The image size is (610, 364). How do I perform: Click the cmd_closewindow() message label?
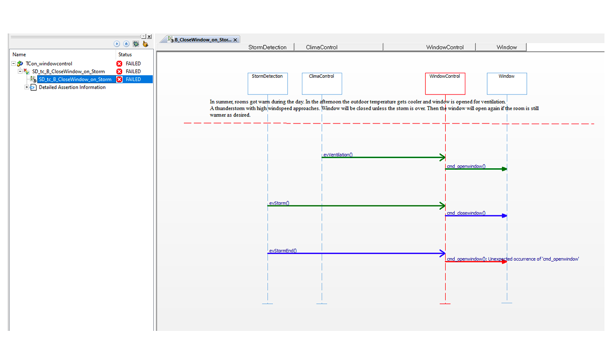tap(466, 213)
